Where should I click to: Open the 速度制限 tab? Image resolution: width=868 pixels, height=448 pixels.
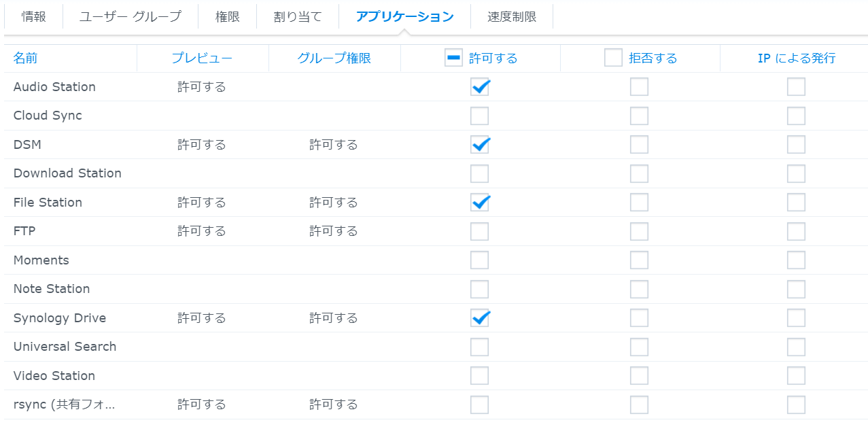click(512, 17)
